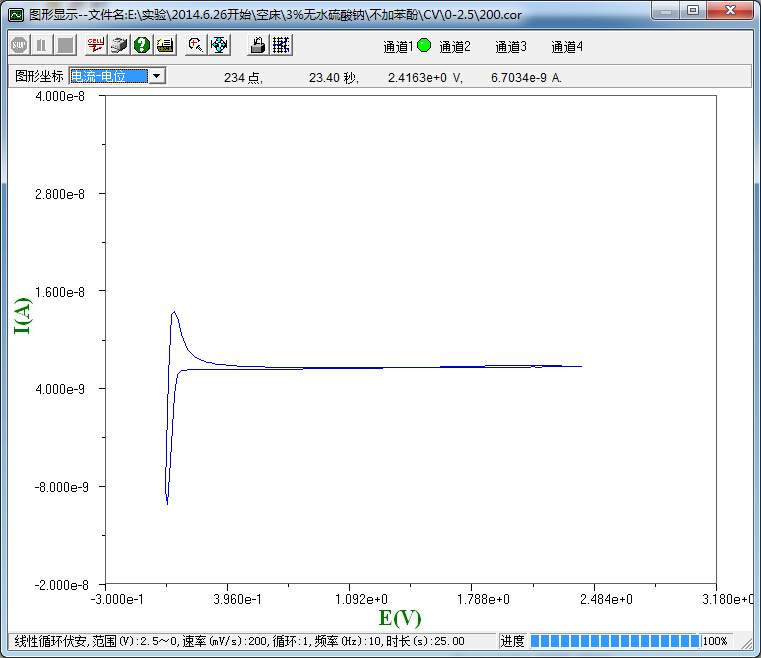The width and height of the screenshot is (761, 658).
Task: Select channel 1 (通道1) label
Action: click(398, 47)
